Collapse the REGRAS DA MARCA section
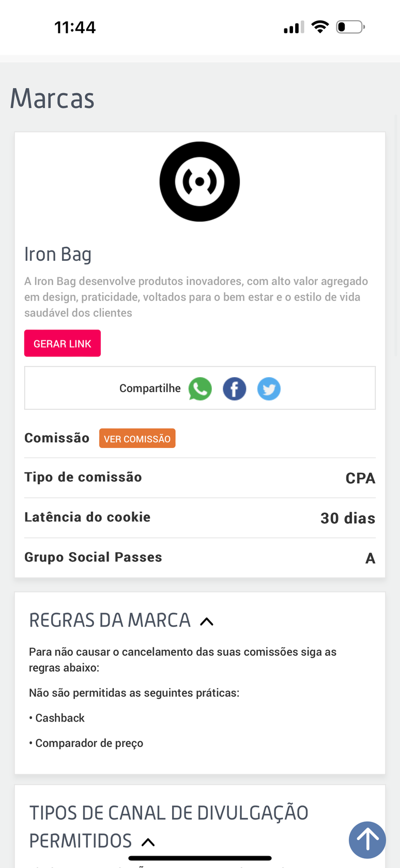The height and width of the screenshot is (868, 400). (207, 621)
